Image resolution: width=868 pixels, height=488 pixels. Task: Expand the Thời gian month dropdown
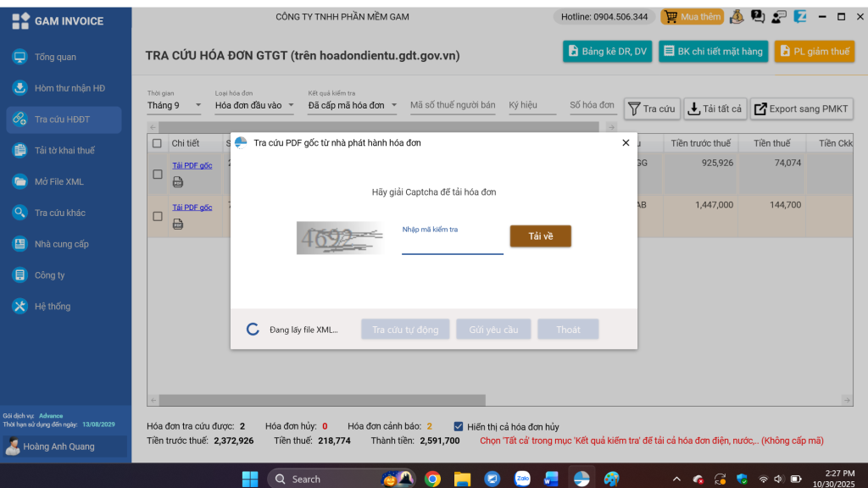tap(175, 106)
